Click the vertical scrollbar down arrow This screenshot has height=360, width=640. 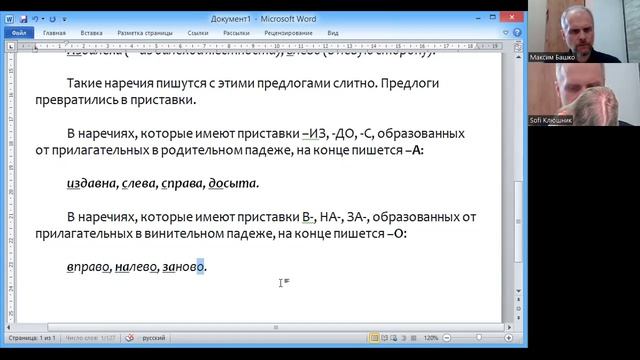click(518, 291)
